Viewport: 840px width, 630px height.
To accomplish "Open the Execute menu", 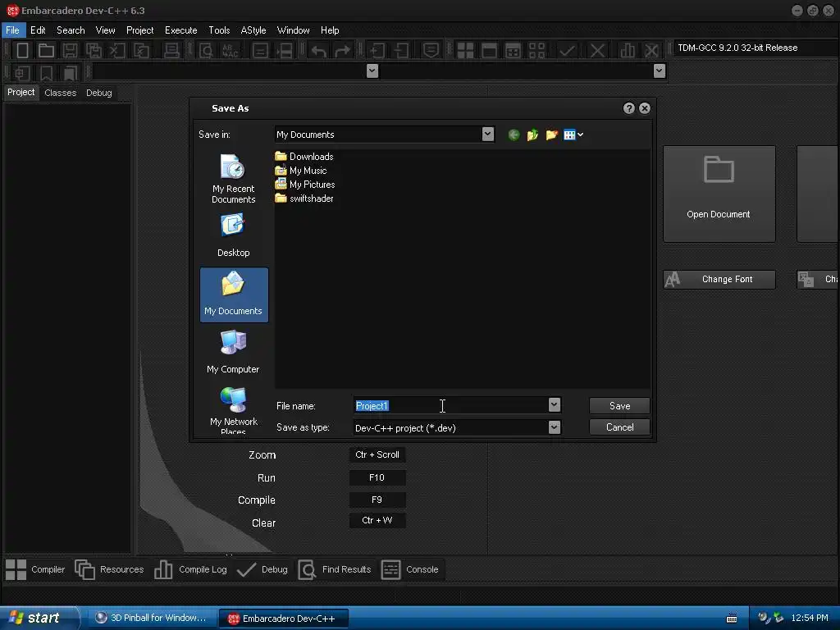I will point(181,30).
